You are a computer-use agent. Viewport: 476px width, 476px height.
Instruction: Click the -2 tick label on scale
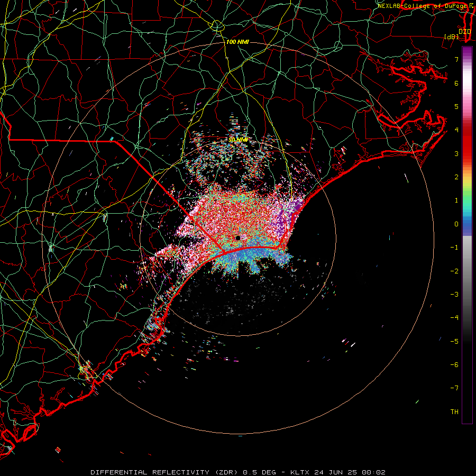pyautogui.click(x=454, y=271)
